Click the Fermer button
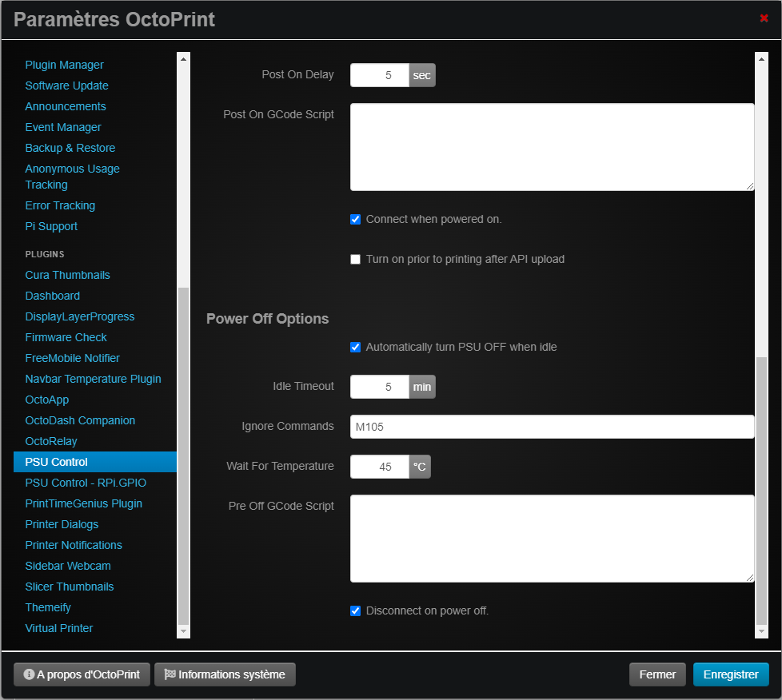 [657, 674]
